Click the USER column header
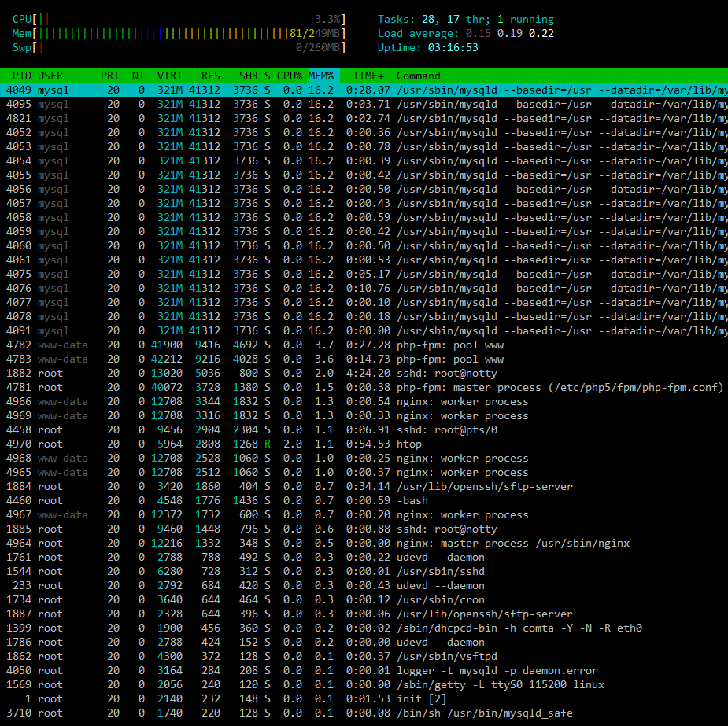728x726 pixels. pos(50,76)
